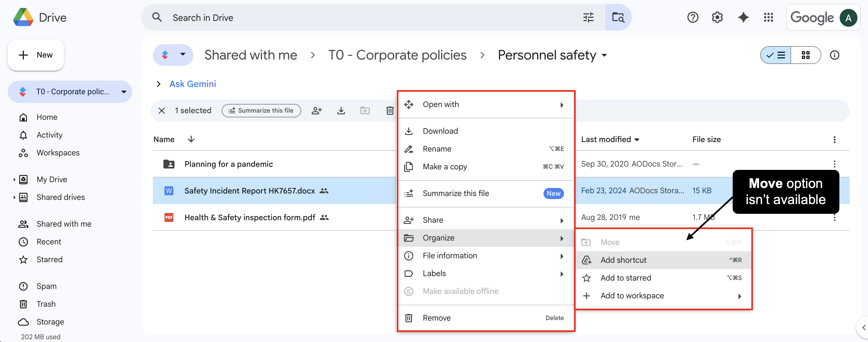This screenshot has width=868, height=342.
Task: Select Add shortcut in the submenu
Action: pos(623,260)
